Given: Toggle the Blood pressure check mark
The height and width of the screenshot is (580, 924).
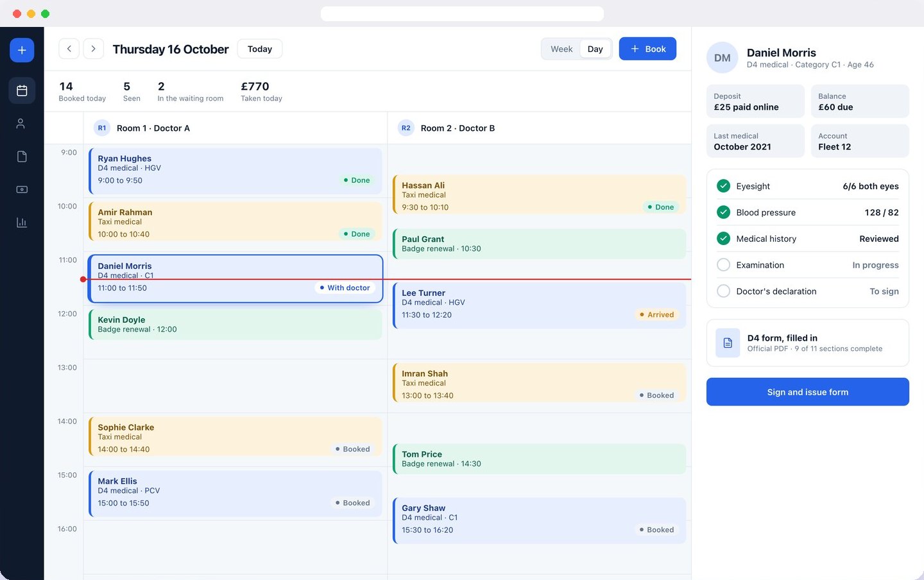Looking at the screenshot, I should (x=723, y=212).
